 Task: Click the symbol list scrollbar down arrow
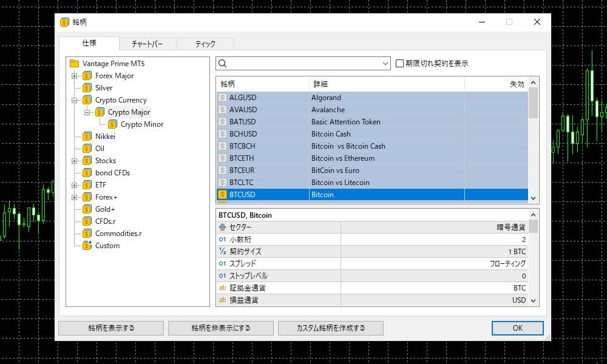coord(534,198)
